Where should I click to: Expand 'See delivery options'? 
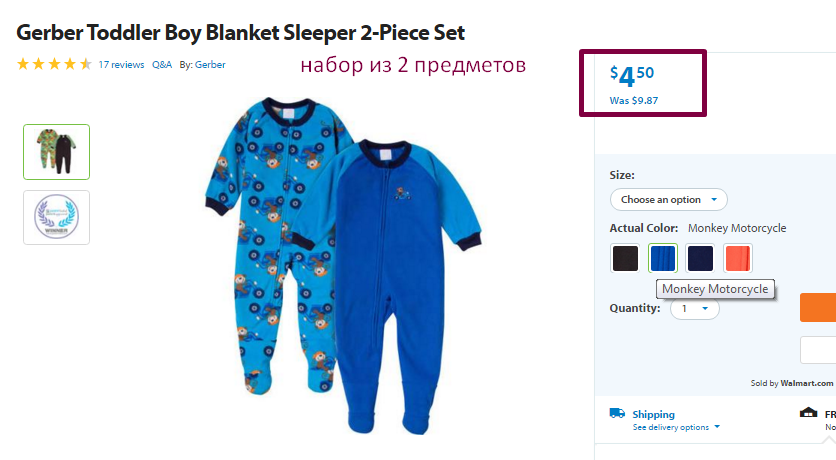coord(676,427)
